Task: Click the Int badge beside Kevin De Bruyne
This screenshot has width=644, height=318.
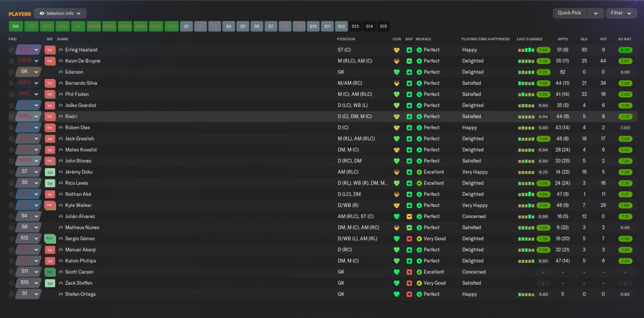Action: pyautogui.click(x=50, y=61)
